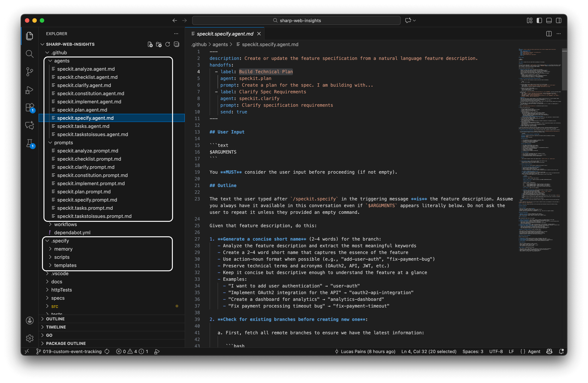Collapse all folders in the Explorer

pyautogui.click(x=176, y=44)
